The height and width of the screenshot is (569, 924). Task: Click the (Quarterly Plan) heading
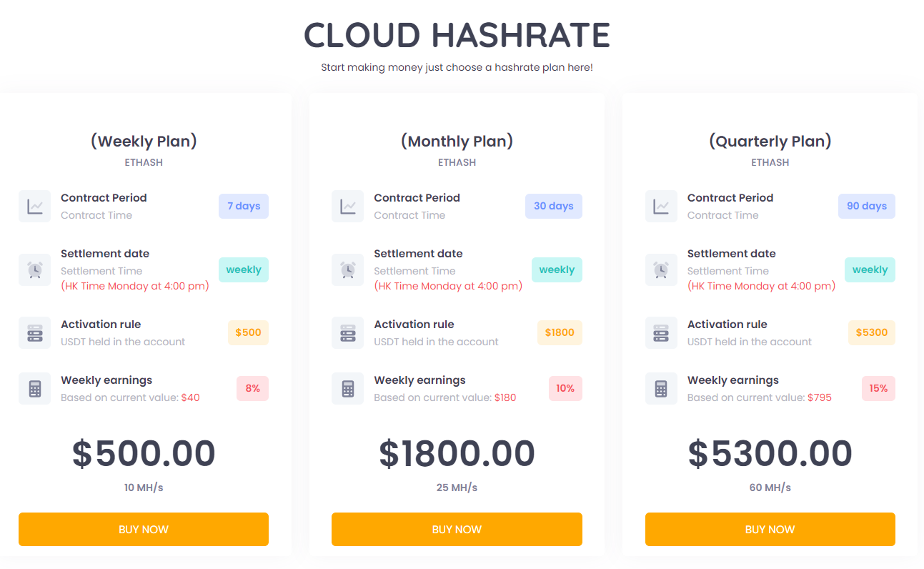point(770,141)
